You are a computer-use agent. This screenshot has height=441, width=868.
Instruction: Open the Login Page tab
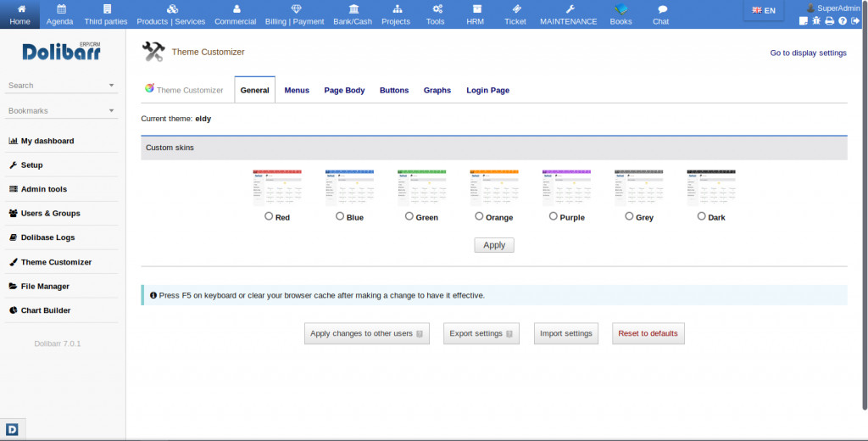(487, 90)
